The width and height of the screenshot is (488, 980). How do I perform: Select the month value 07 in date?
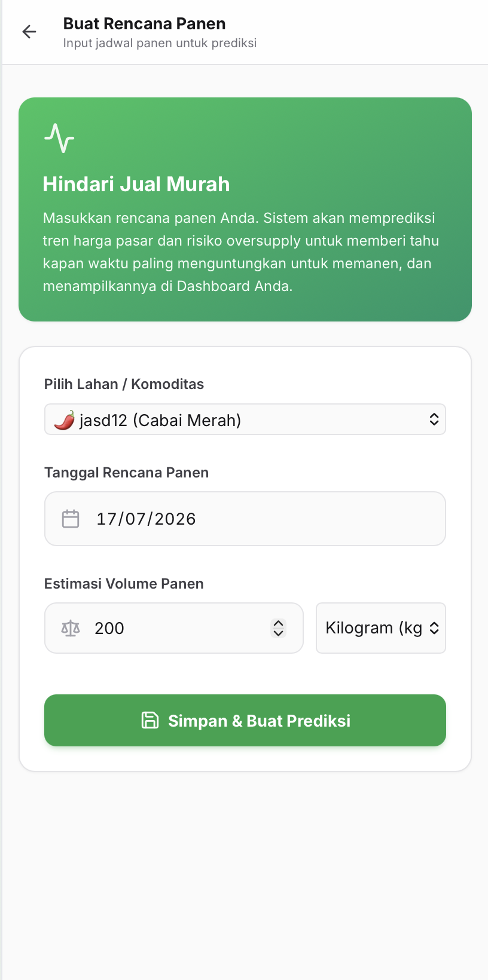coord(136,519)
